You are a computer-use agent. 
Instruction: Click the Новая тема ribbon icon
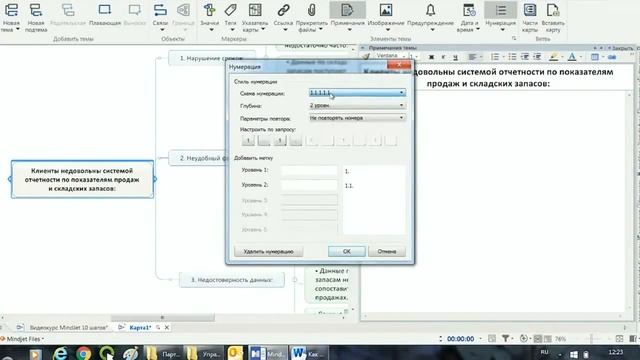click(11, 10)
